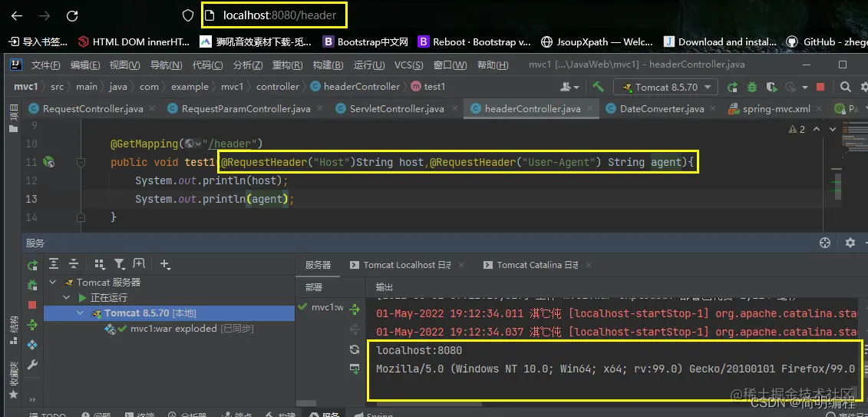Viewport: 868px width, 417px height.
Task: Go to previous highlighted problem arrow
Action: point(817,129)
